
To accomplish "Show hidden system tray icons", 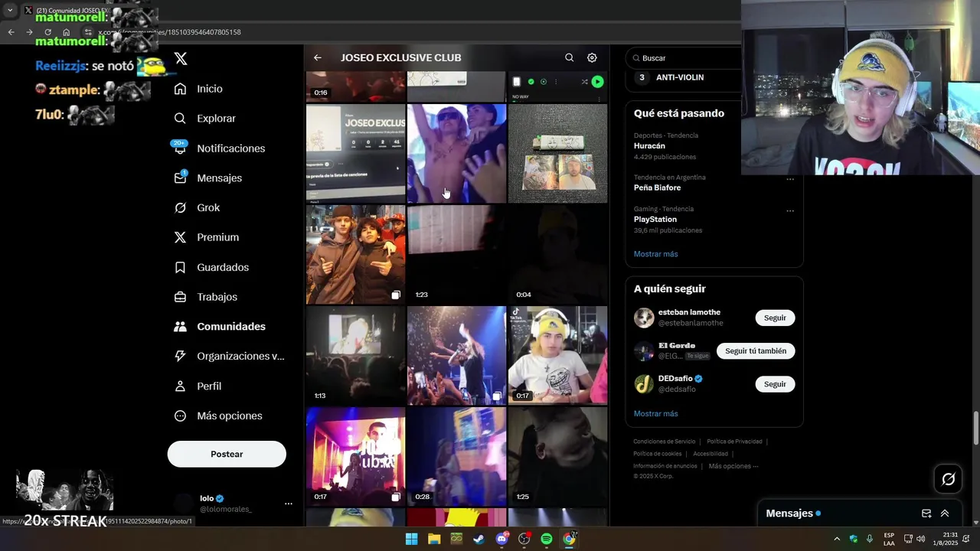I will click(x=836, y=539).
